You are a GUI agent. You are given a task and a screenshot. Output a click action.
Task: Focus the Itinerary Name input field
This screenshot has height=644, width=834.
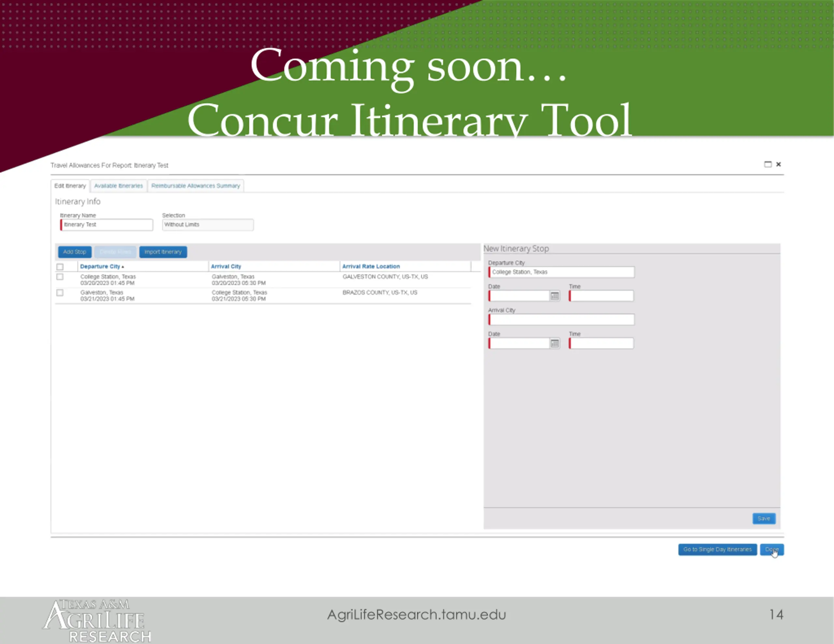pyautogui.click(x=107, y=225)
